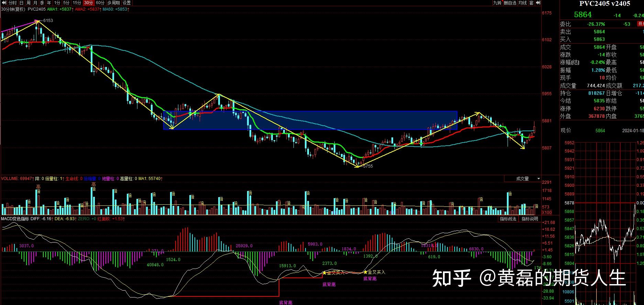The image size is (644, 305).
Task: Switch to the 分时 intraday view
Action: click(12, 3)
